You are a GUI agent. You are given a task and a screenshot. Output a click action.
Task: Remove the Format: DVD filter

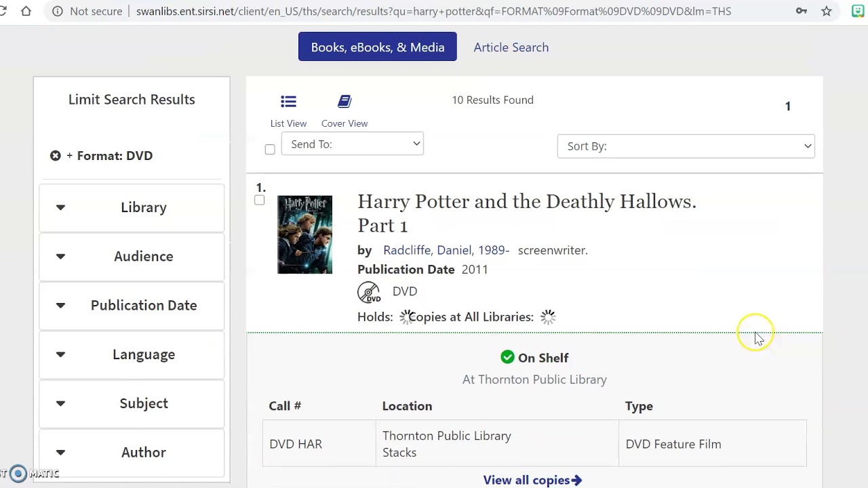[56, 155]
